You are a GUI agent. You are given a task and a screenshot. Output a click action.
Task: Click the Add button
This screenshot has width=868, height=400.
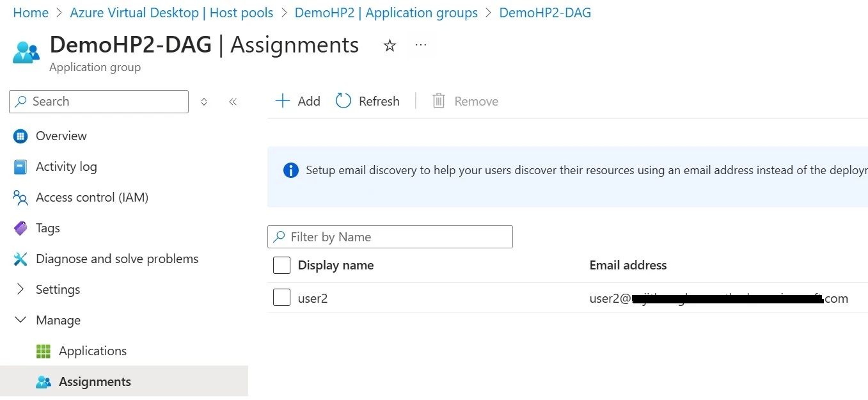pyautogui.click(x=297, y=101)
